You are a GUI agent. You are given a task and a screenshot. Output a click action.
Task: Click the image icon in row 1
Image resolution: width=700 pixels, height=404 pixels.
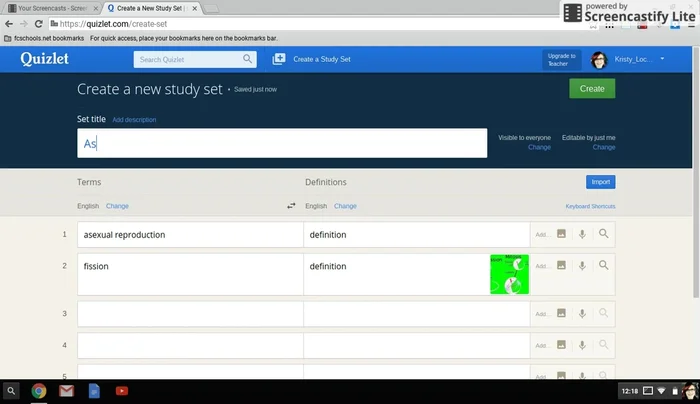[x=561, y=234]
